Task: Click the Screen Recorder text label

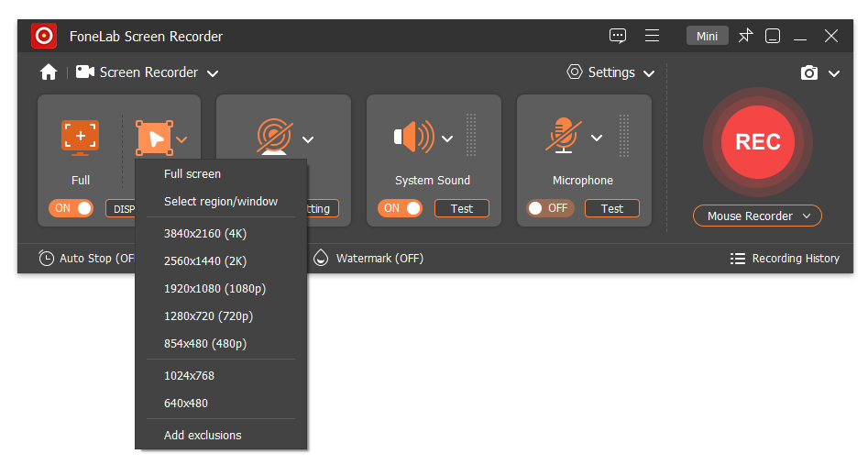Action: pos(148,72)
